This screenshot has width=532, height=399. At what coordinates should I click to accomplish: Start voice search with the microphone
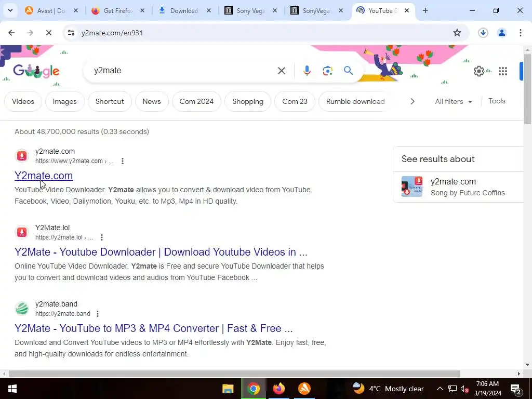tap(307, 71)
